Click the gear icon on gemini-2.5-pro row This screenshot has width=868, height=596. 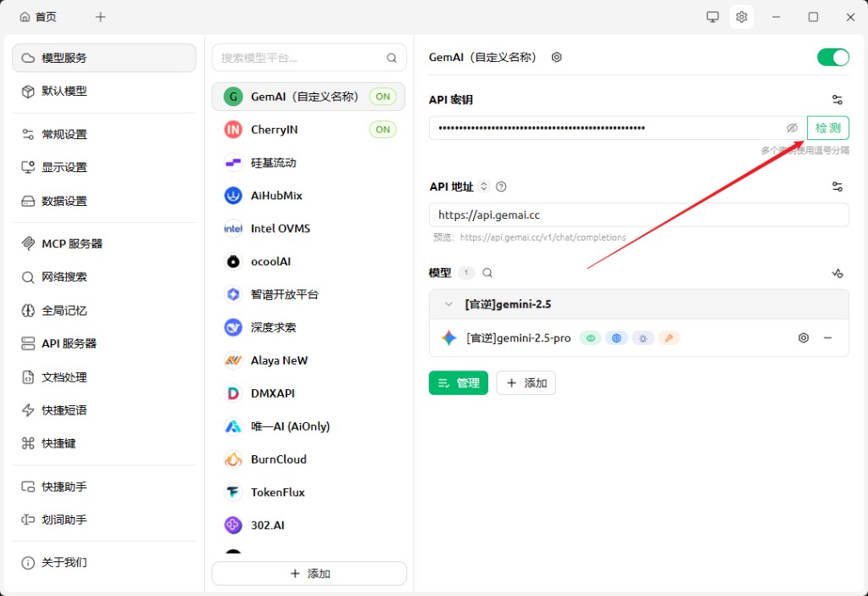803,337
